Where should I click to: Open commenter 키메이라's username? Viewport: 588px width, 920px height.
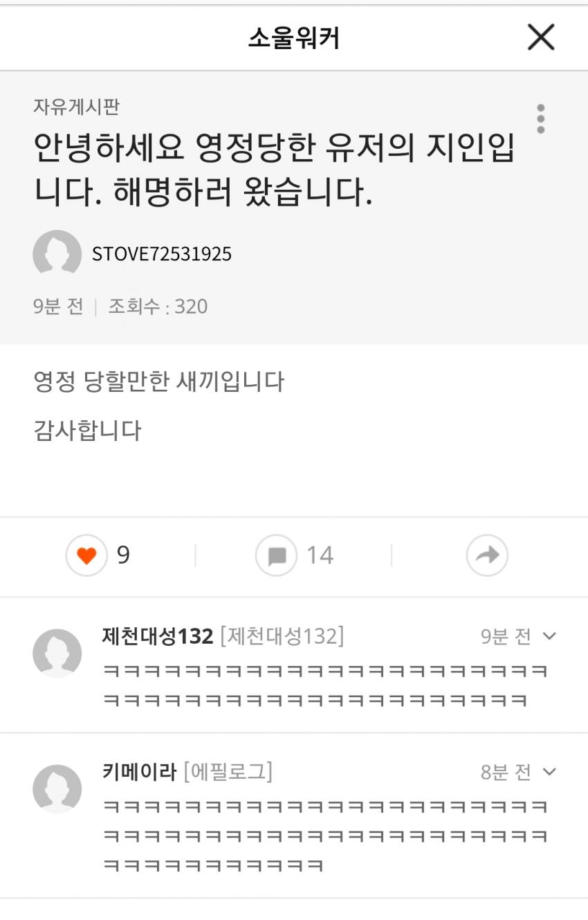(x=139, y=772)
